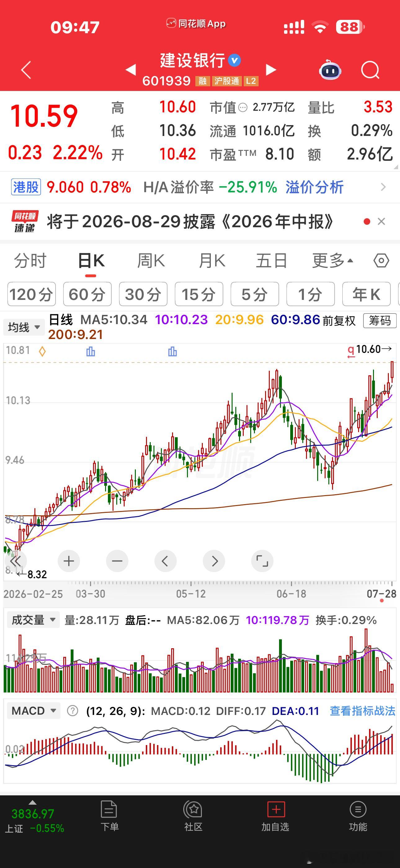Expand quote details corner triangle below 2.96亿
This screenshot has height=868, width=400.
pyautogui.click(x=396, y=166)
